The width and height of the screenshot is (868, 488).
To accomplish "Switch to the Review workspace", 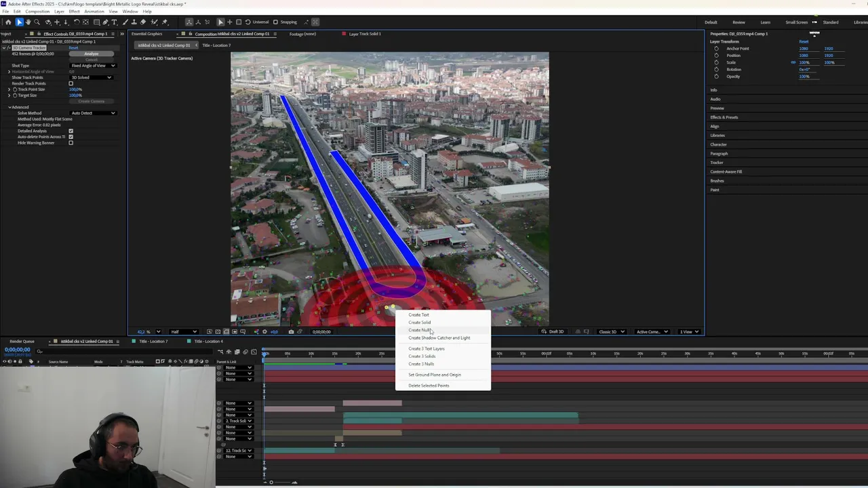I will click(x=738, y=22).
